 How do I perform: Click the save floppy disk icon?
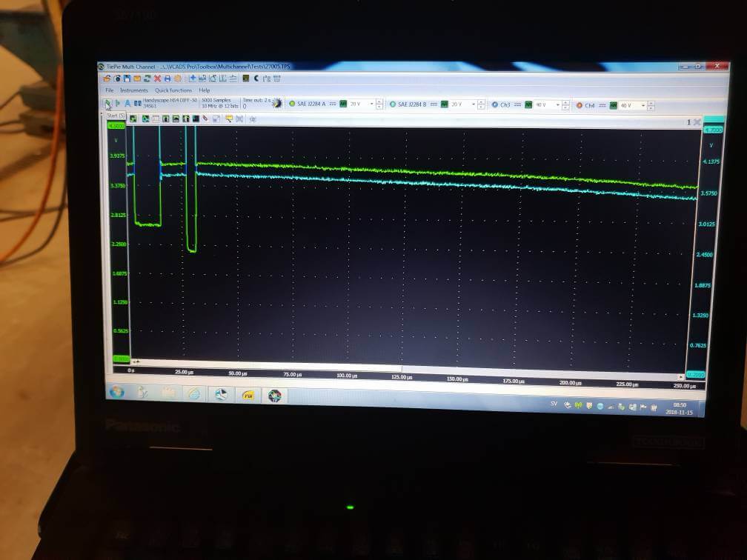coord(127,79)
